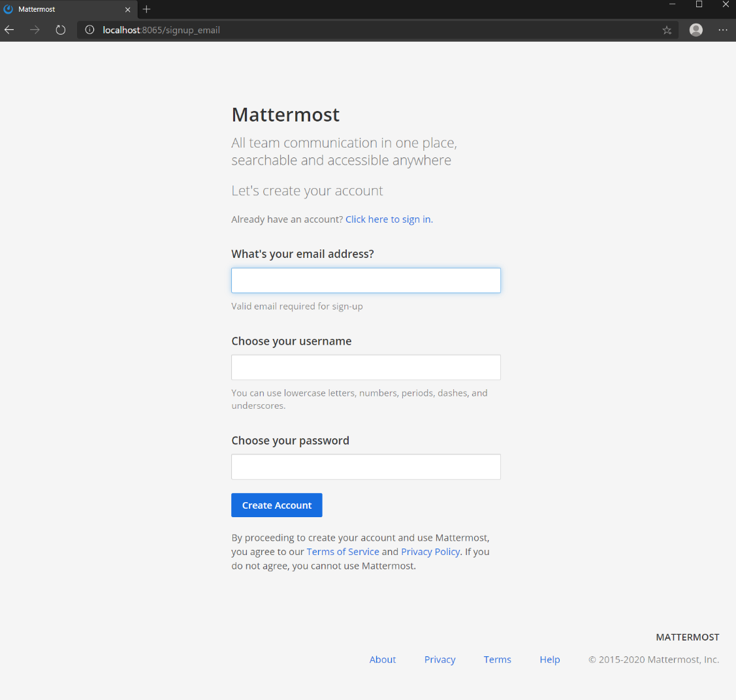Close the Mattermost tab
The image size is (736, 700).
coord(128,10)
